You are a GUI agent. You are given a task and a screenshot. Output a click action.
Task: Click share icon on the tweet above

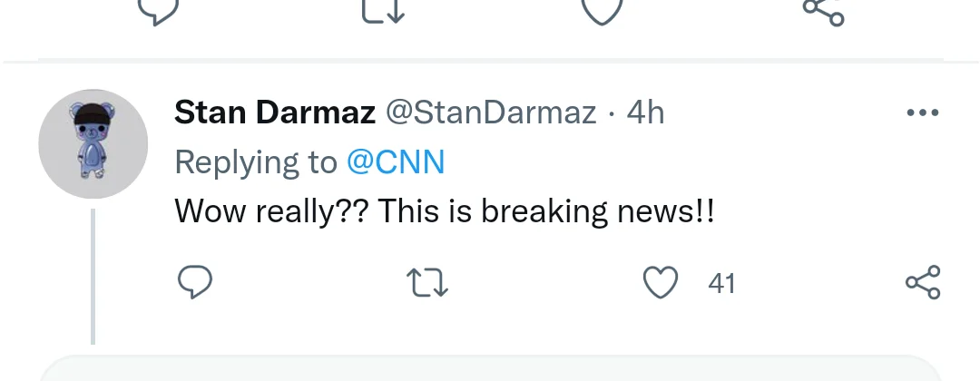823,9
